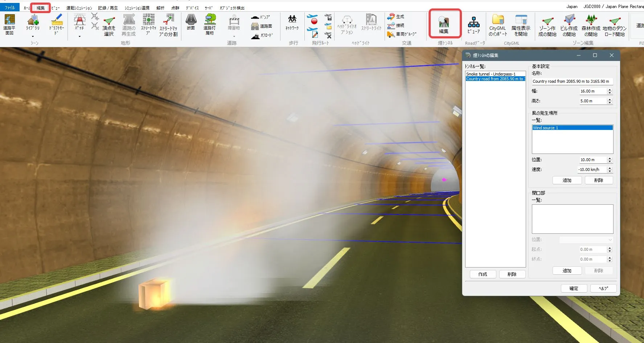
Task: Switch to the 運転シミュレーション ribbon tab
Action: point(79,8)
